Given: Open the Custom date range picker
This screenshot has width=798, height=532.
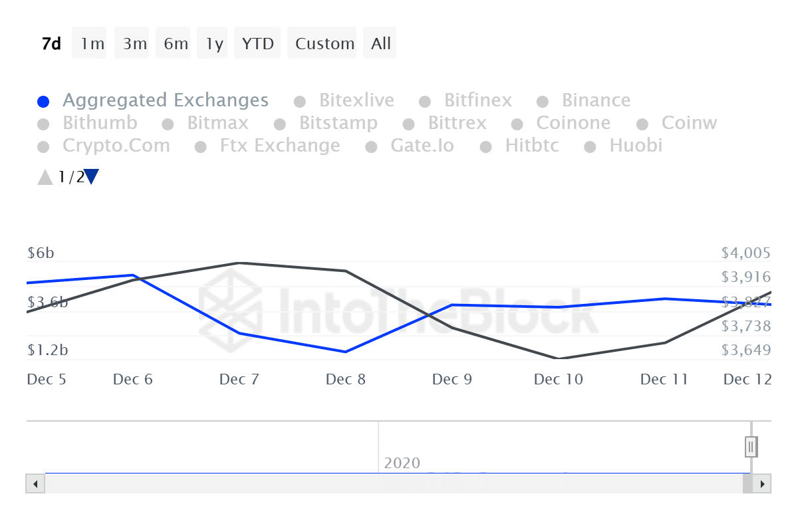Looking at the screenshot, I should point(325,44).
